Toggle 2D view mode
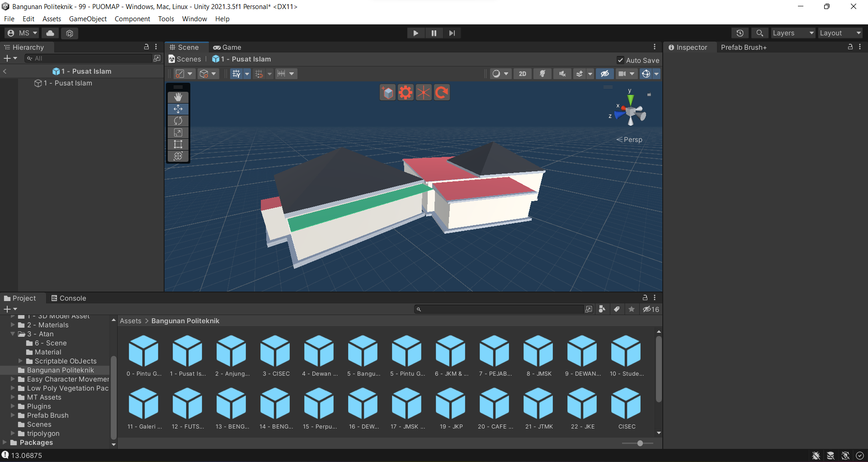The width and height of the screenshot is (868, 462). coord(523,74)
